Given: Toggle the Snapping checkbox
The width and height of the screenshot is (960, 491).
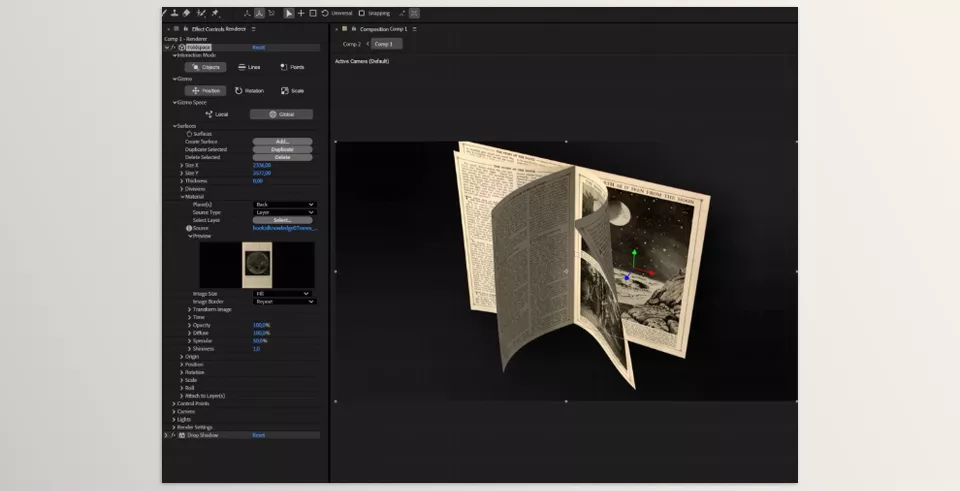Looking at the screenshot, I should pos(361,13).
